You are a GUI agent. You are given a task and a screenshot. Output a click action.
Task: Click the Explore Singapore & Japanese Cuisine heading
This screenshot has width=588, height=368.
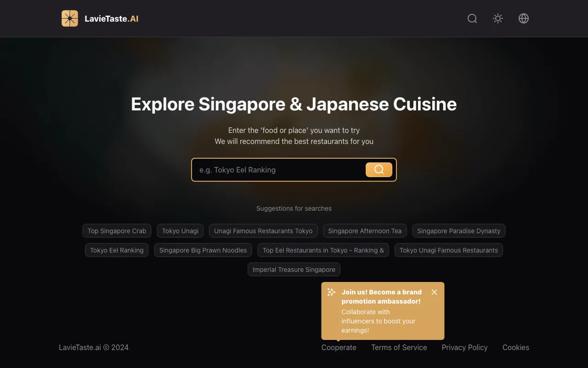(x=294, y=104)
